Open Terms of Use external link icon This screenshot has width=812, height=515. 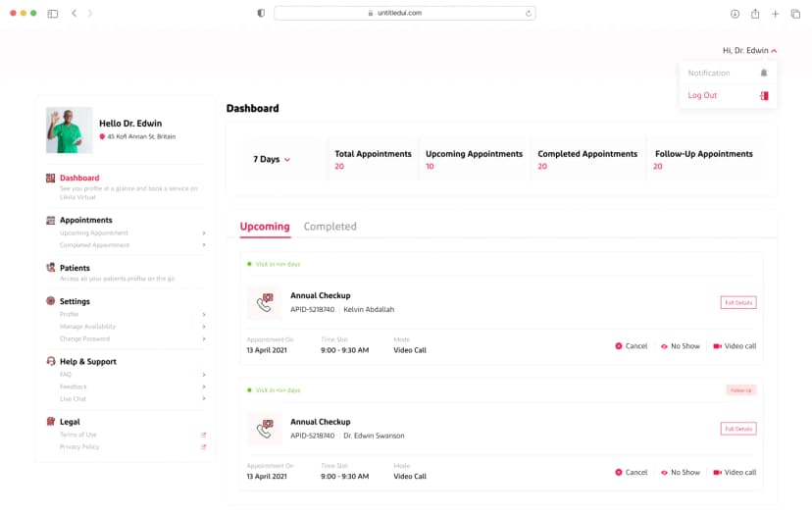point(204,435)
